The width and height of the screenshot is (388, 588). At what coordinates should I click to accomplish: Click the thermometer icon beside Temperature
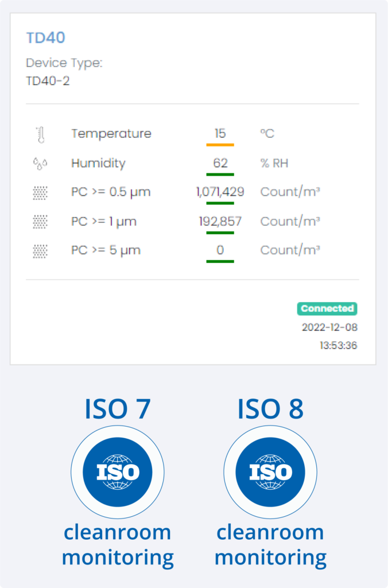pos(41,135)
